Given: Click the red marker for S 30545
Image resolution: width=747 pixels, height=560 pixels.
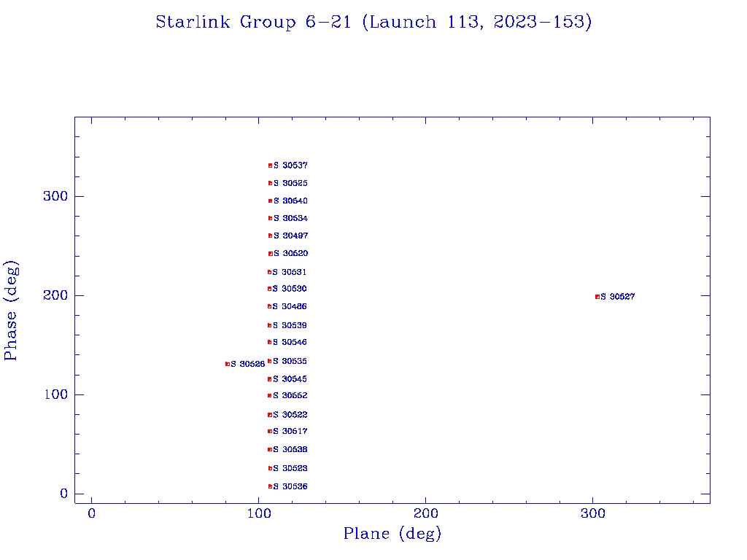Looking at the screenshot, I should (270, 379).
